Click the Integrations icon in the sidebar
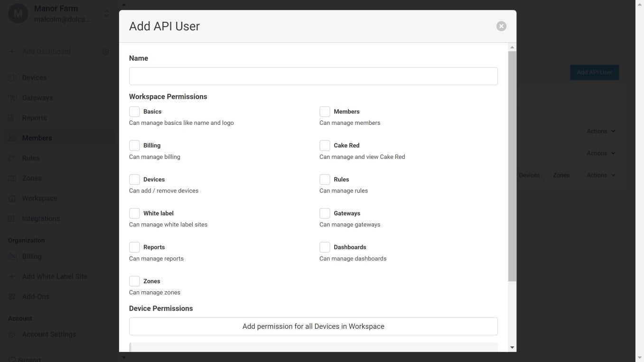The image size is (644, 362). pyautogui.click(x=12, y=218)
